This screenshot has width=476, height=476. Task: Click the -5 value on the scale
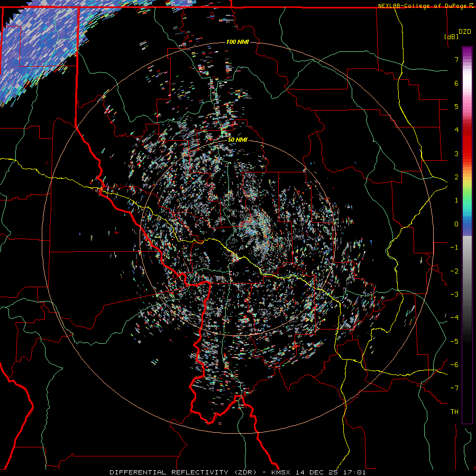[x=454, y=342]
